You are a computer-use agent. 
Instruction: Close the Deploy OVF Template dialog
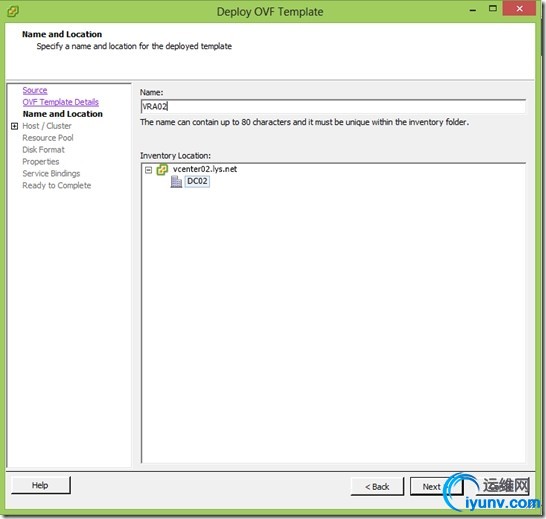pyautogui.click(x=519, y=9)
